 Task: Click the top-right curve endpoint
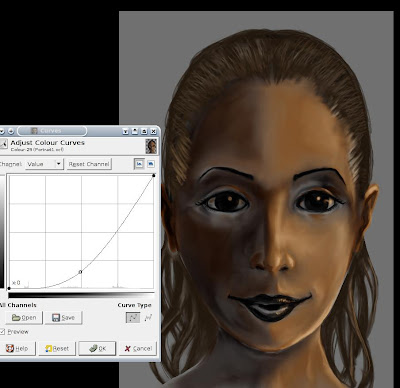point(154,175)
